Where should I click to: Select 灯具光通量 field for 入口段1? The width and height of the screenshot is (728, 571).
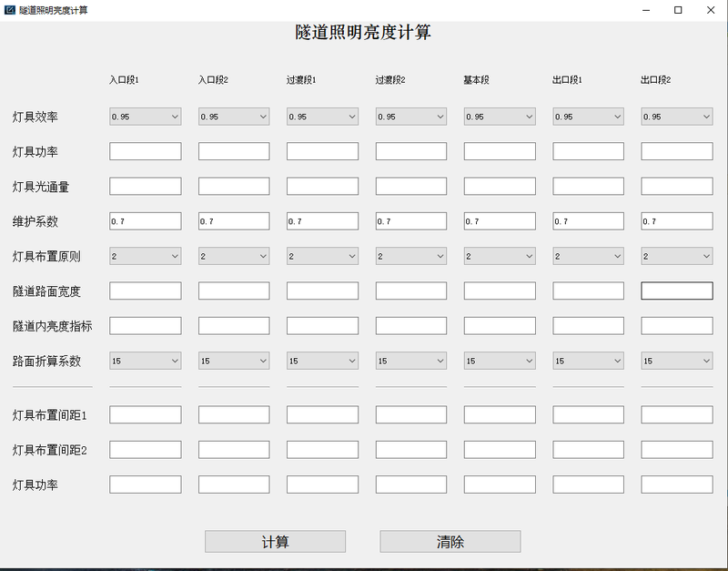[x=146, y=187]
